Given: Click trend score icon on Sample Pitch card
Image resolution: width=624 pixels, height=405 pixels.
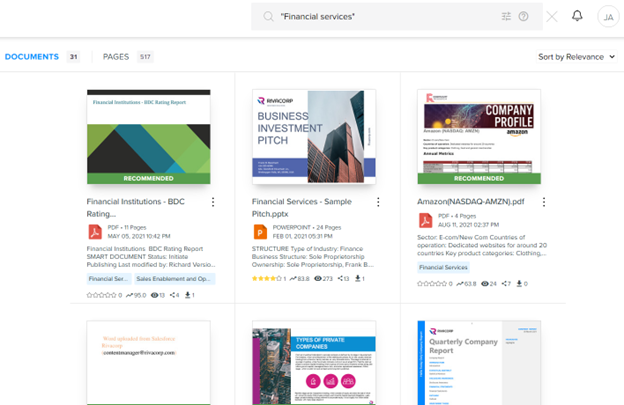Looking at the screenshot, I should coord(293,278).
